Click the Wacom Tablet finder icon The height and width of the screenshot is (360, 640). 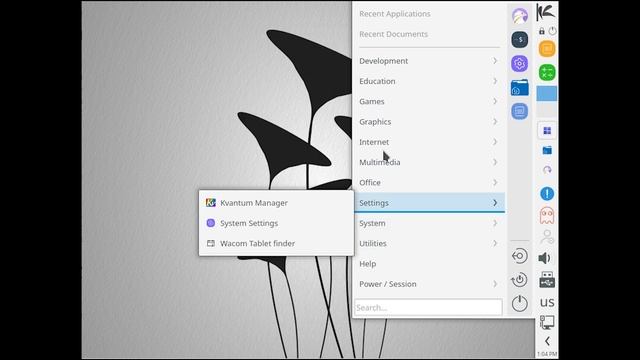tap(211, 243)
